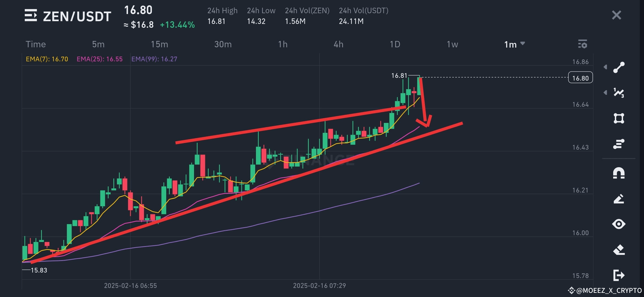Open chart indicator settings icon
Screen dimensions: 644x297
tap(582, 44)
